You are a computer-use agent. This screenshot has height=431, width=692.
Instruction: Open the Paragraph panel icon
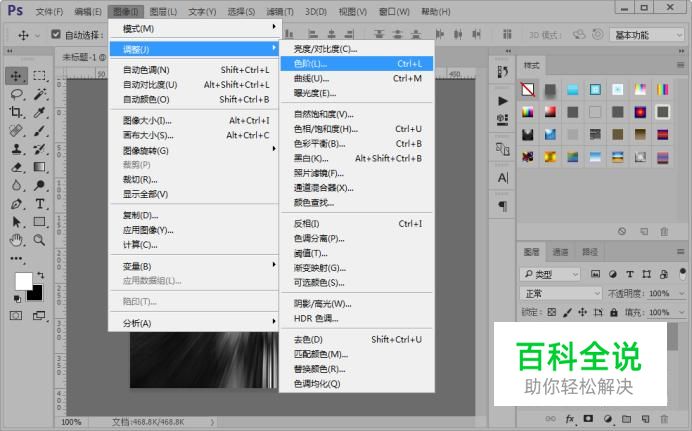(x=503, y=206)
